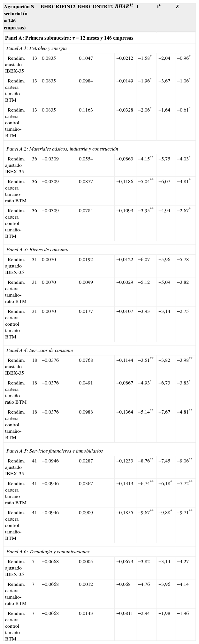Click the BHAR cell showing −0,0212
The image size is (199, 644).
(125, 58)
